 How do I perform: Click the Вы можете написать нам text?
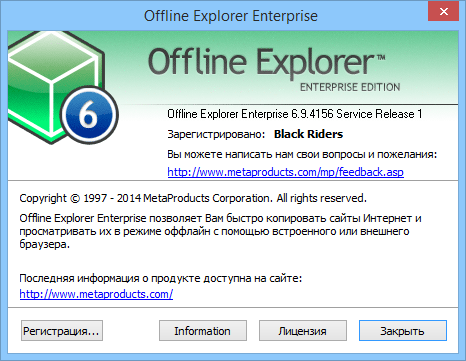click(x=302, y=154)
